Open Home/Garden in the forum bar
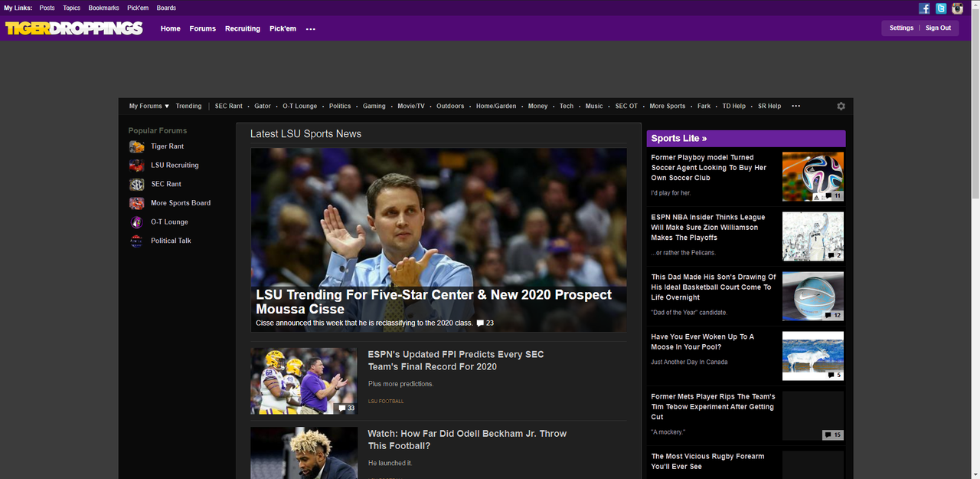Screen dimensions: 980x479 [x=496, y=107]
